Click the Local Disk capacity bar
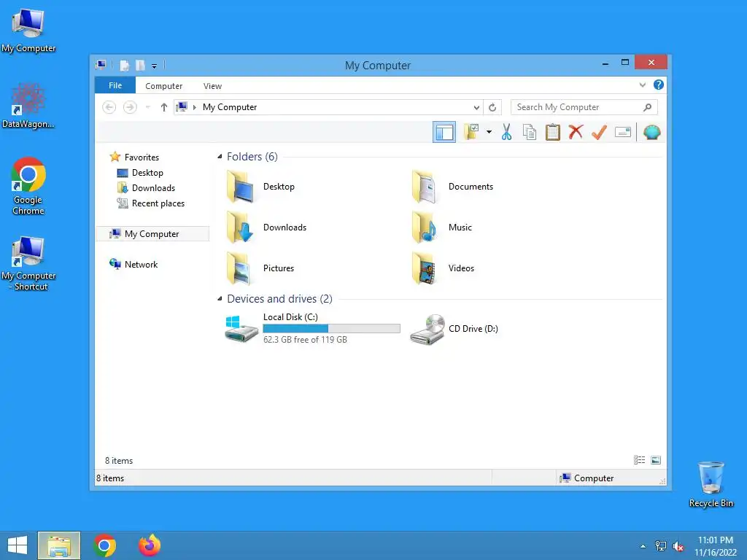The image size is (747, 560). click(x=332, y=329)
